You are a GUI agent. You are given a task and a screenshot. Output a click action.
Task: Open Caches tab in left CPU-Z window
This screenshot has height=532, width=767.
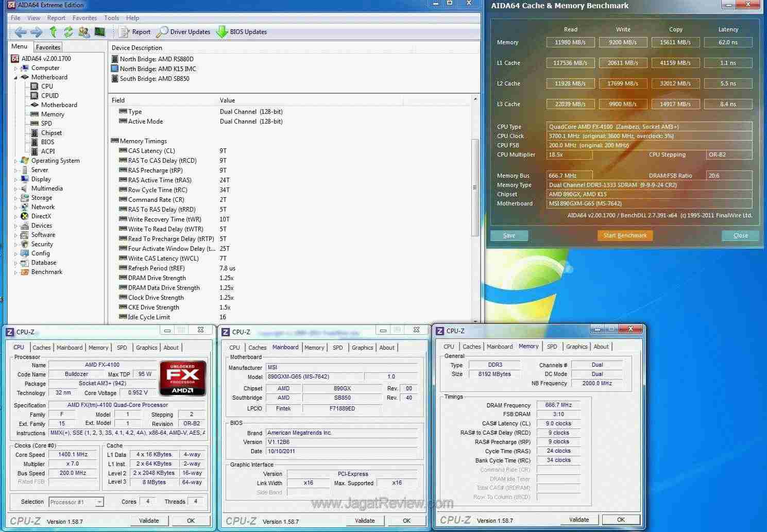tap(42, 348)
